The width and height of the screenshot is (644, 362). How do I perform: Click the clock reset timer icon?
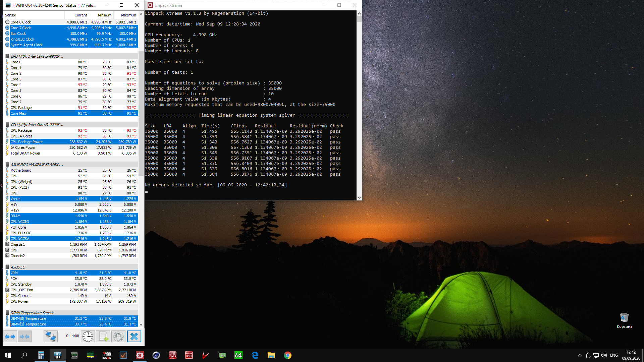(88, 336)
